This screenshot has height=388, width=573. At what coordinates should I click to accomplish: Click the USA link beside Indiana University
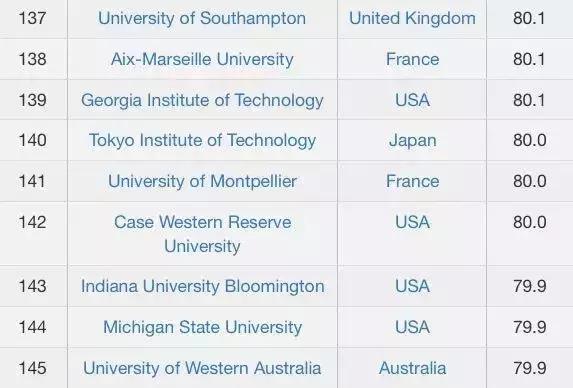[412, 286]
